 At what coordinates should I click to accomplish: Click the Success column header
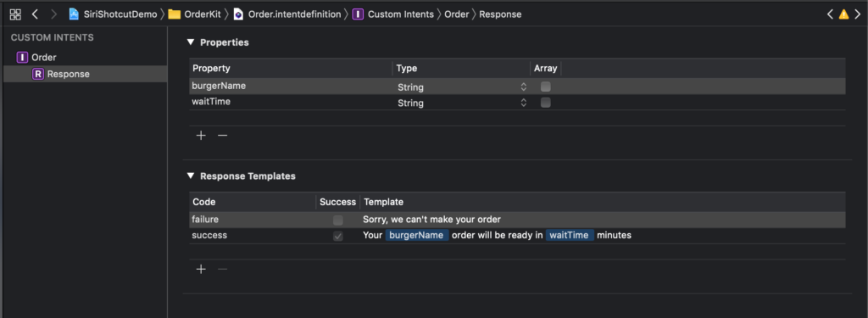(337, 202)
